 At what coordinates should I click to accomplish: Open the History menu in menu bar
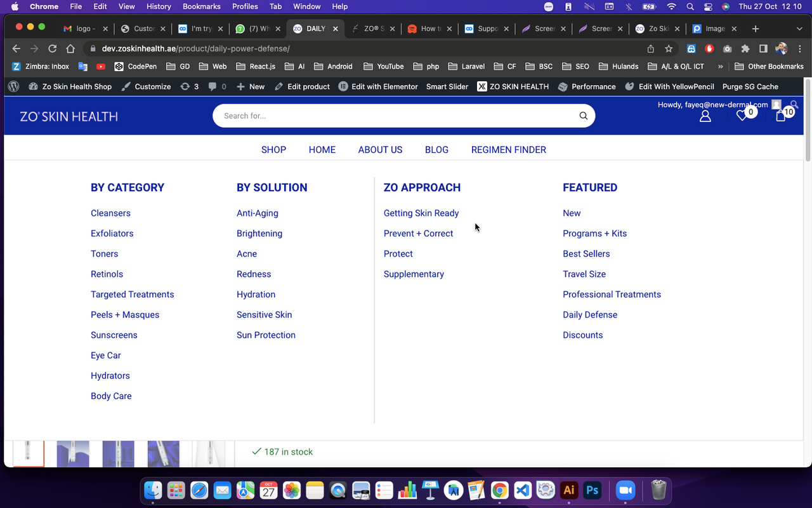(x=159, y=6)
